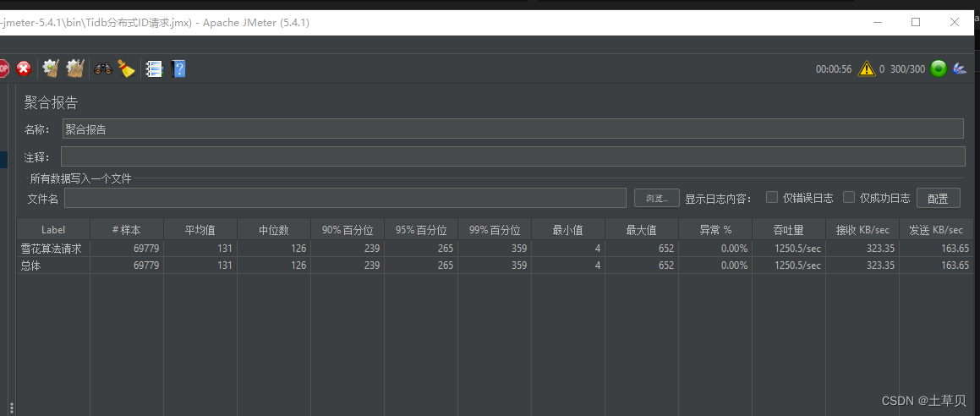Open the Function Helper notebook icon
The image size is (980, 416).
tap(154, 68)
